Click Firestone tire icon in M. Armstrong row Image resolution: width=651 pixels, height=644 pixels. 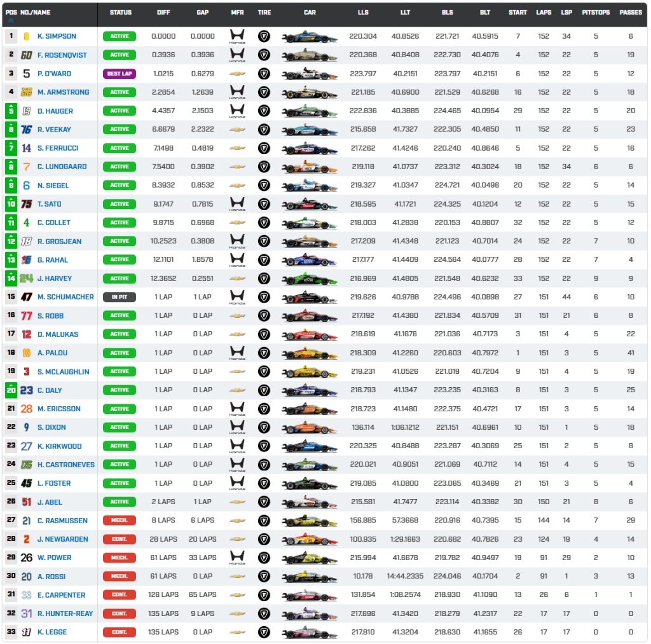(264, 92)
